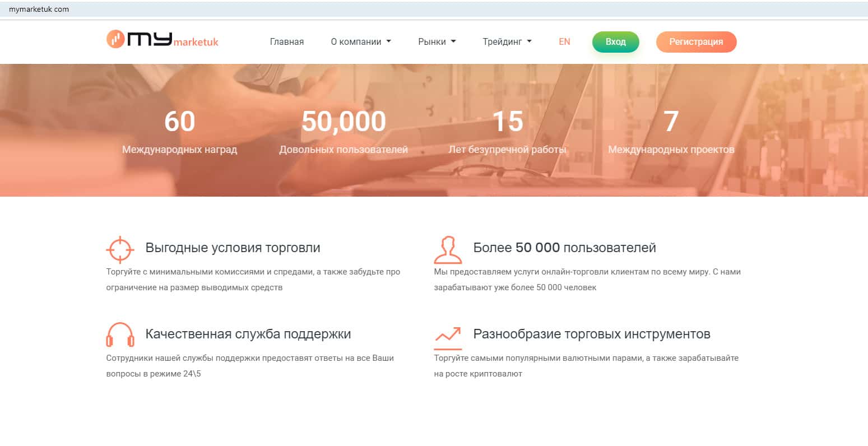Screen dimensions: 868x446
Task: Click heading Качественная служба поддержки
Action: [248, 334]
